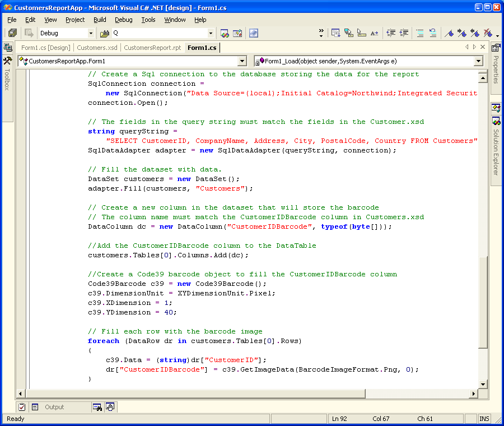504x426 pixels.
Task: Switch to the Customers.xsd tab
Action: click(97, 48)
